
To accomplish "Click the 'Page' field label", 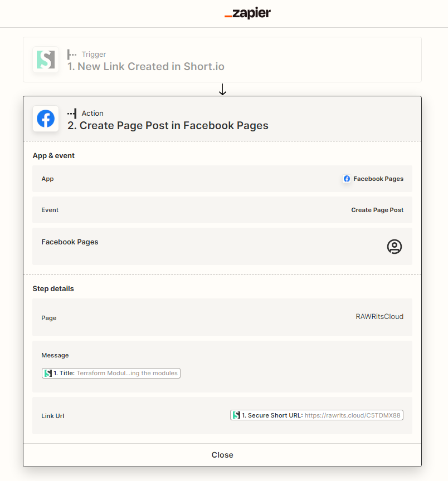I will coord(49,318).
